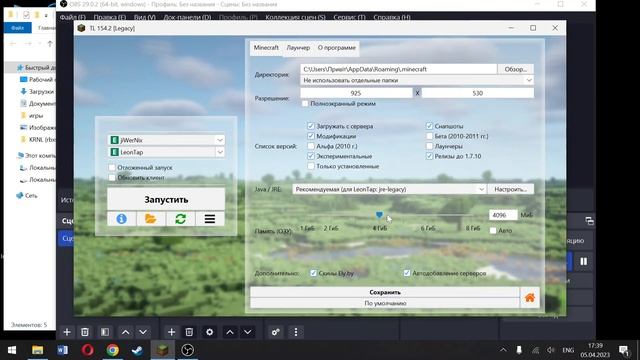This screenshot has height=360, width=640.
Task: Remove source with OBS trash icon
Action: [189, 332]
